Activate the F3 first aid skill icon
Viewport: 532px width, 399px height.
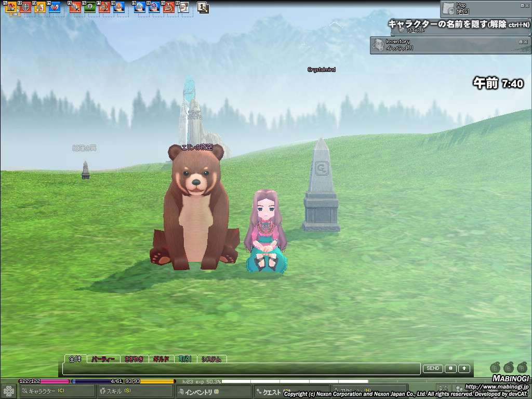[x=40, y=7]
